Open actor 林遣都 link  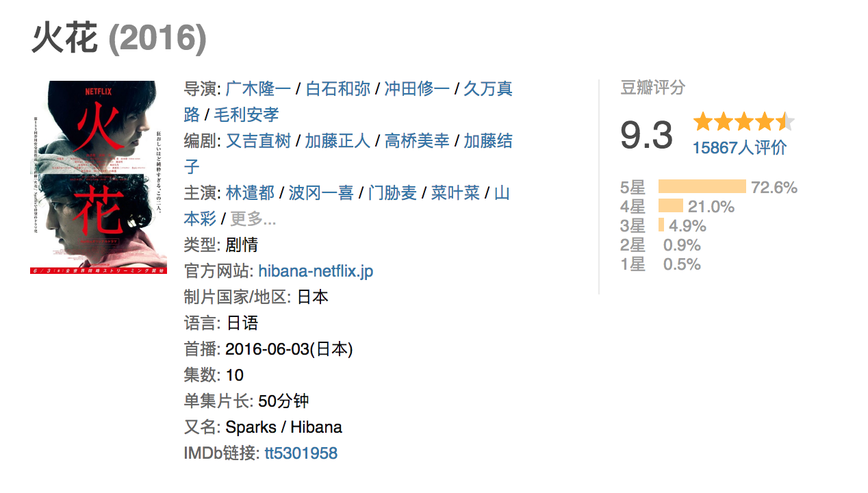click(x=250, y=193)
